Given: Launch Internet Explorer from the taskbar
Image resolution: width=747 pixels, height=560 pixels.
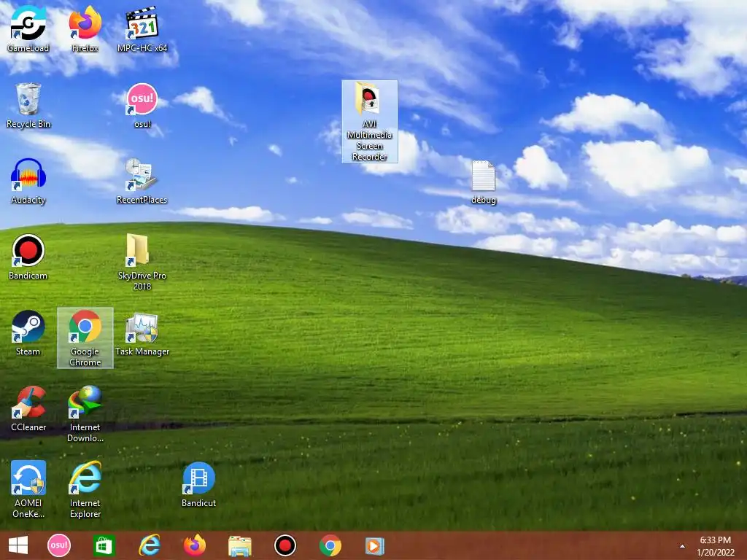Looking at the screenshot, I should (x=149, y=545).
